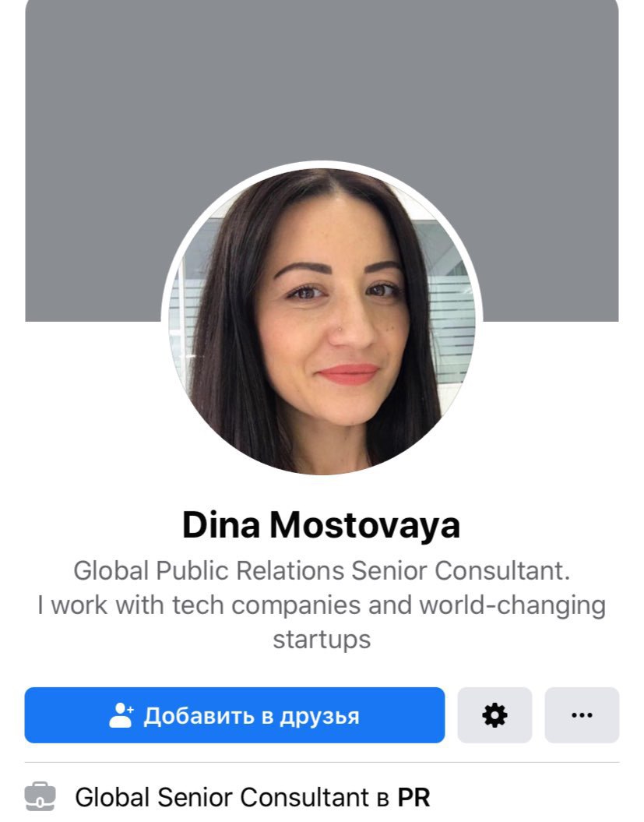
Task: Click the bio line about tech companies
Action: pos(322,605)
